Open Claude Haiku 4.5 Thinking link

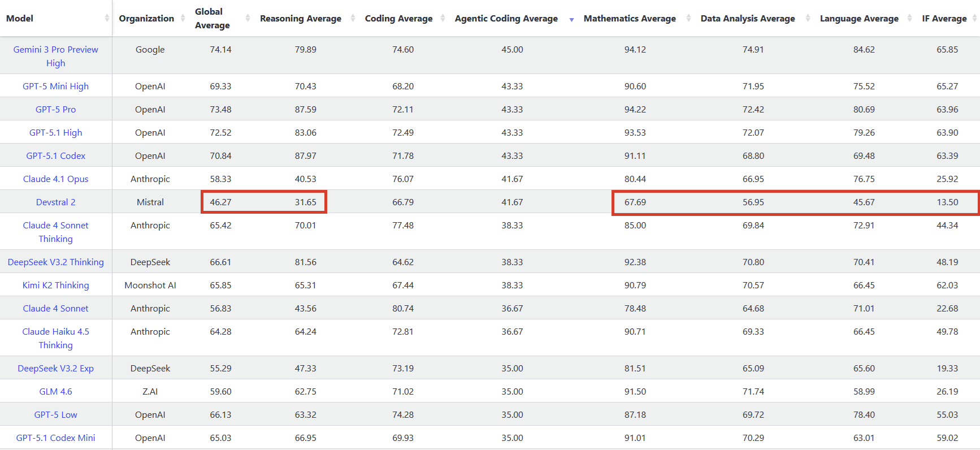[x=56, y=338]
